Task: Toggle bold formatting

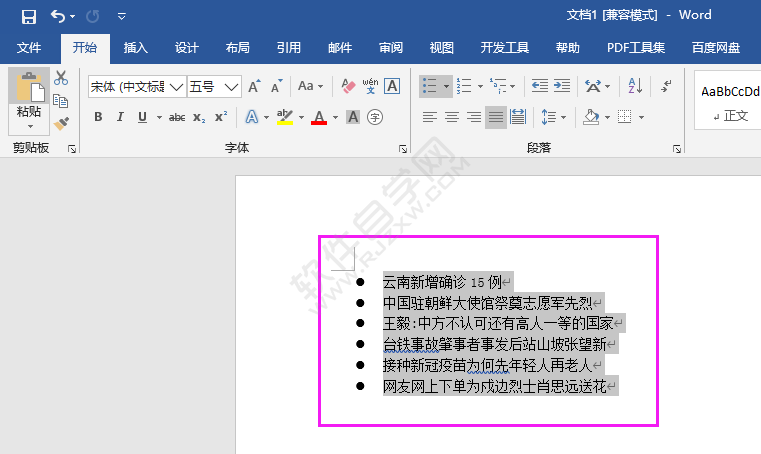Action: pos(98,117)
